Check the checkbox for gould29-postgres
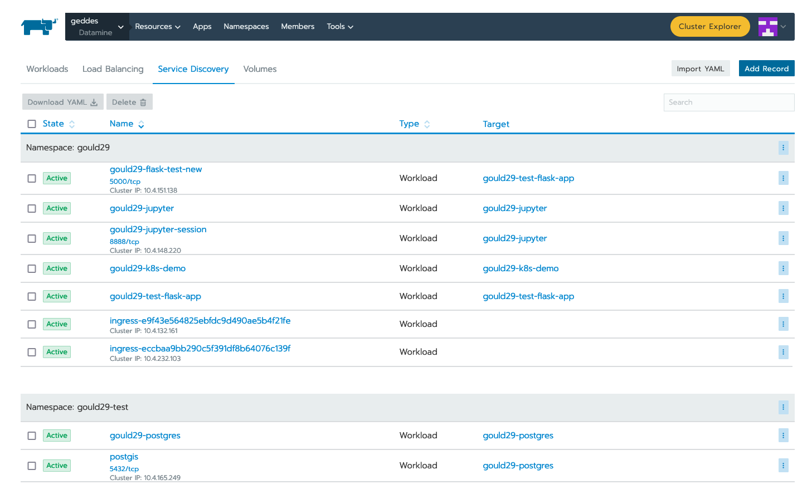Image resolution: width=812 pixels, height=504 pixels. 32,435
